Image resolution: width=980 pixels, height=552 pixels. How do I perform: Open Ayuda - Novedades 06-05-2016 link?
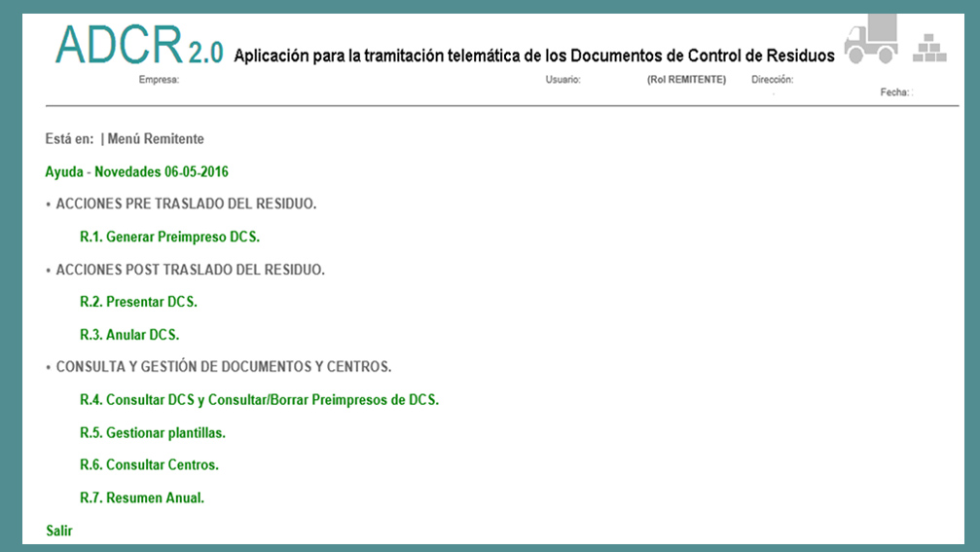[137, 172]
